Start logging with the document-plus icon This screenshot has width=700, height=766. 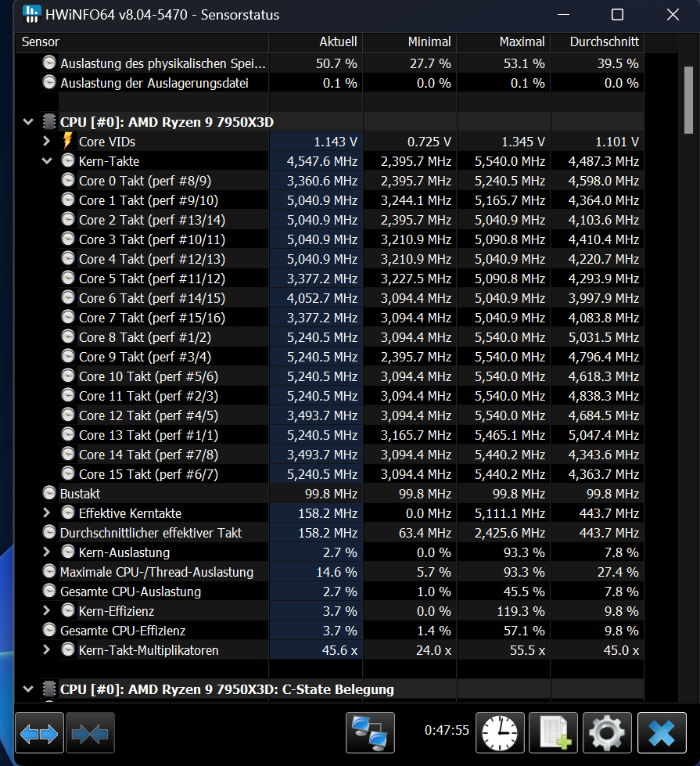pos(554,733)
